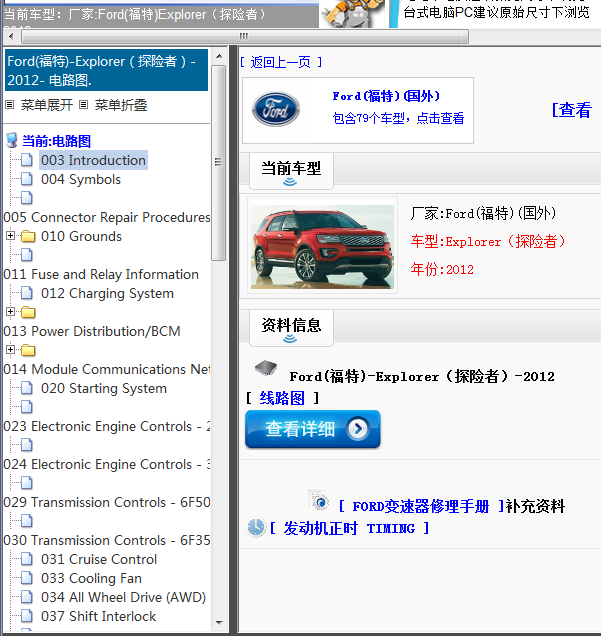Click the page icon of 012 Charging System
This screenshot has width=601, height=636.
tap(27, 293)
